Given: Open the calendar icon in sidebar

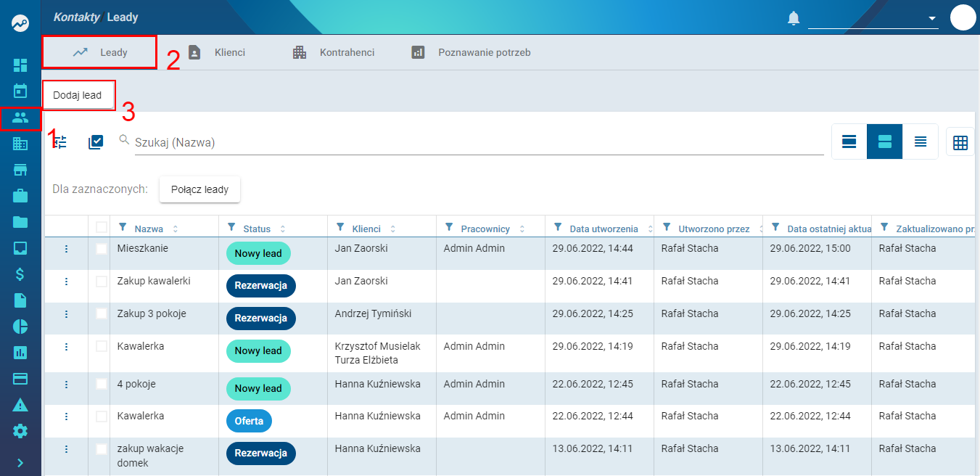Looking at the screenshot, I should [20, 91].
